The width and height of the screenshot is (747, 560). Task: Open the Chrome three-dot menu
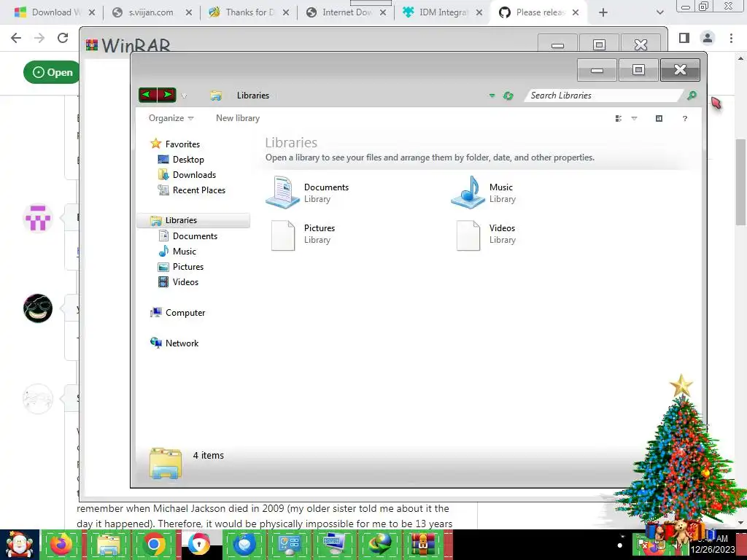[x=731, y=38]
